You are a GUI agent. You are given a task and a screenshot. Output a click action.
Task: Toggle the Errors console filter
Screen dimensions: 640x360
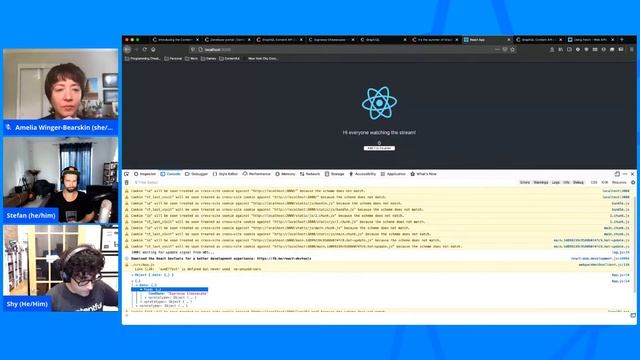coord(524,182)
